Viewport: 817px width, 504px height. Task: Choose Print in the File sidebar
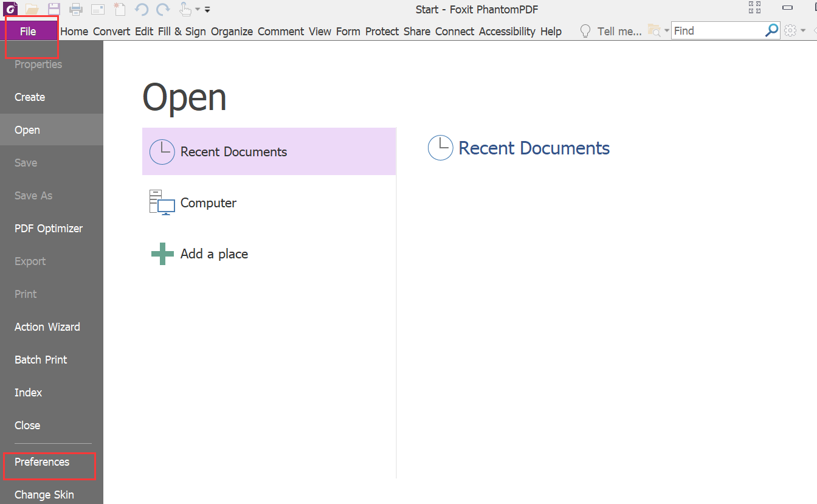point(26,294)
